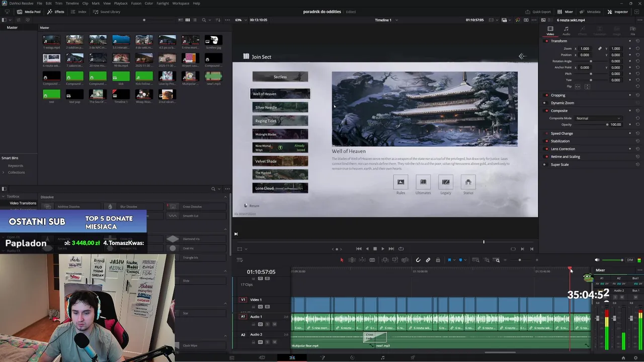Toggle the Media Pool panel button
Viewport: 644px width, 362px height.
coord(29,12)
